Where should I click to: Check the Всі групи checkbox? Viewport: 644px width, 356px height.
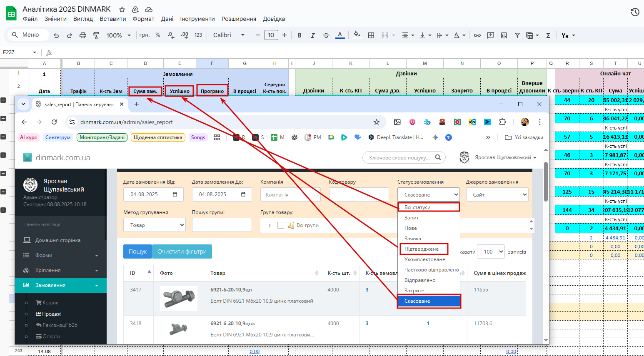point(281,225)
